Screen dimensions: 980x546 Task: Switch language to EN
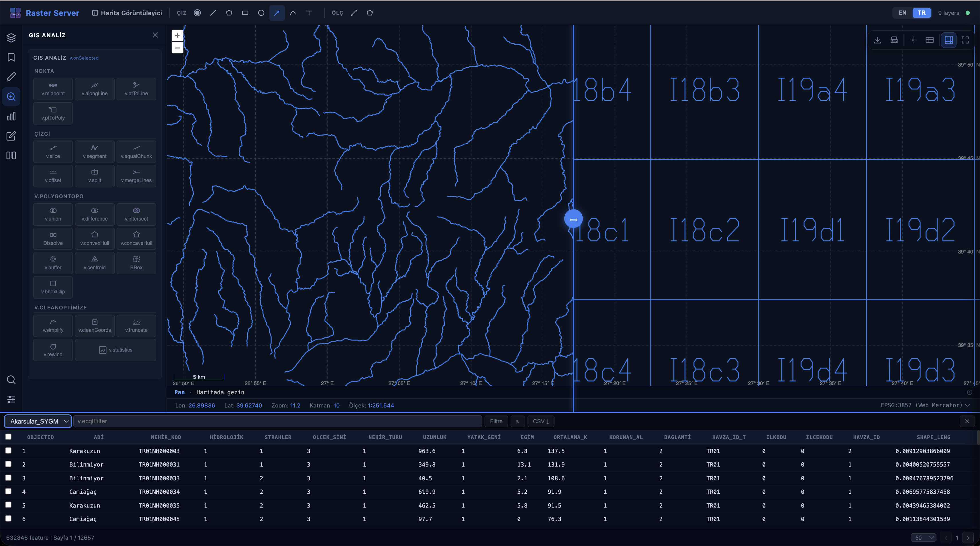pos(902,13)
